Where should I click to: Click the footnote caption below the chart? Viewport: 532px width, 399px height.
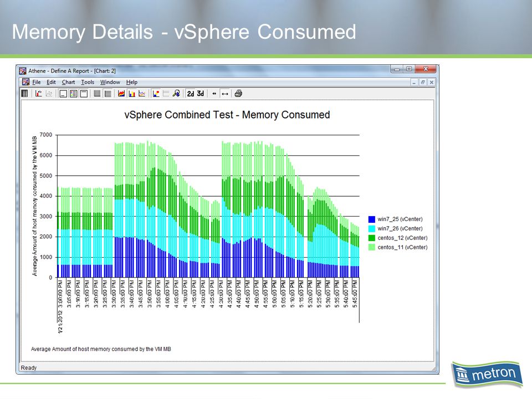(x=101, y=349)
